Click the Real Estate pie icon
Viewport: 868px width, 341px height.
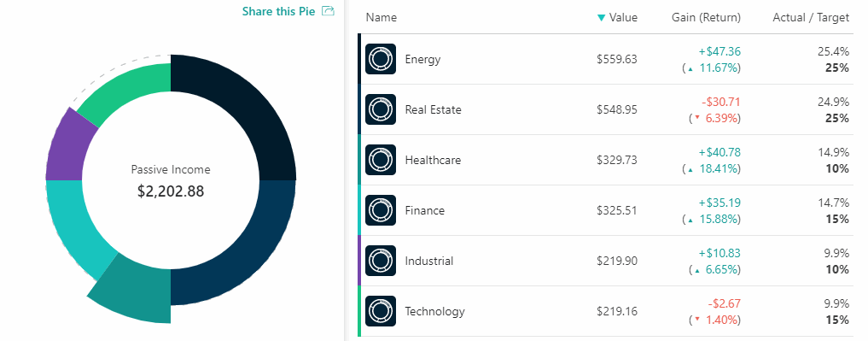pos(381,109)
